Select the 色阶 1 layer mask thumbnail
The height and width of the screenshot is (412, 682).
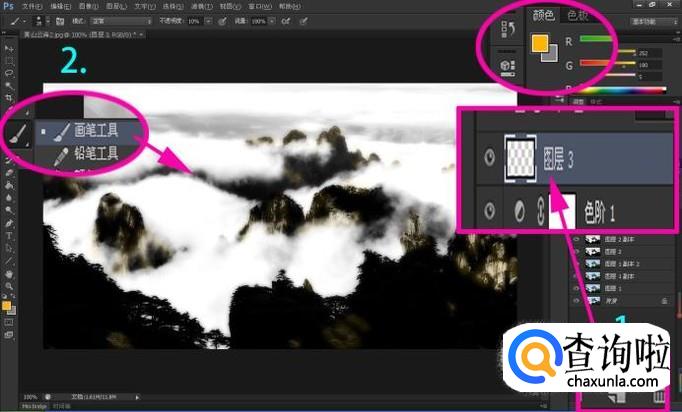click(x=562, y=210)
